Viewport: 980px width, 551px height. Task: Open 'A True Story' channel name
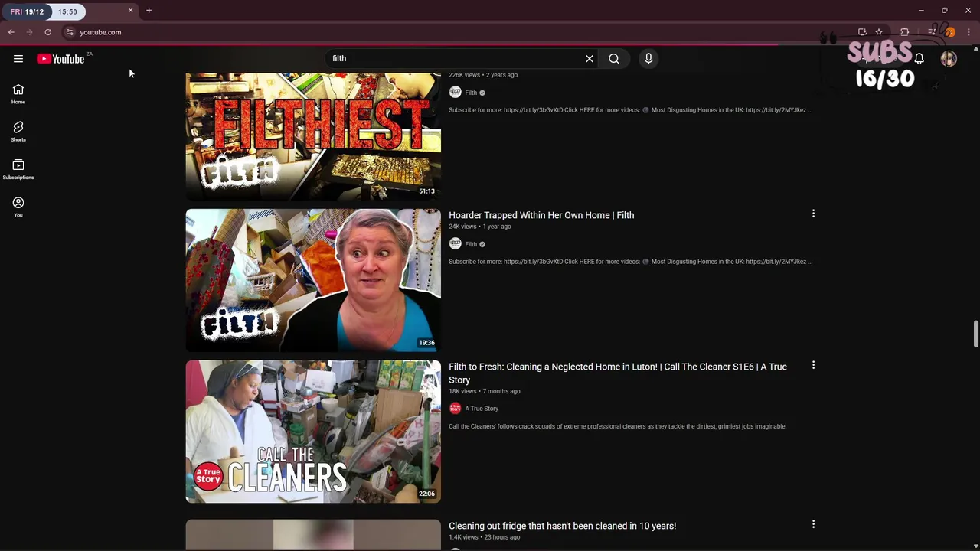coord(482,409)
